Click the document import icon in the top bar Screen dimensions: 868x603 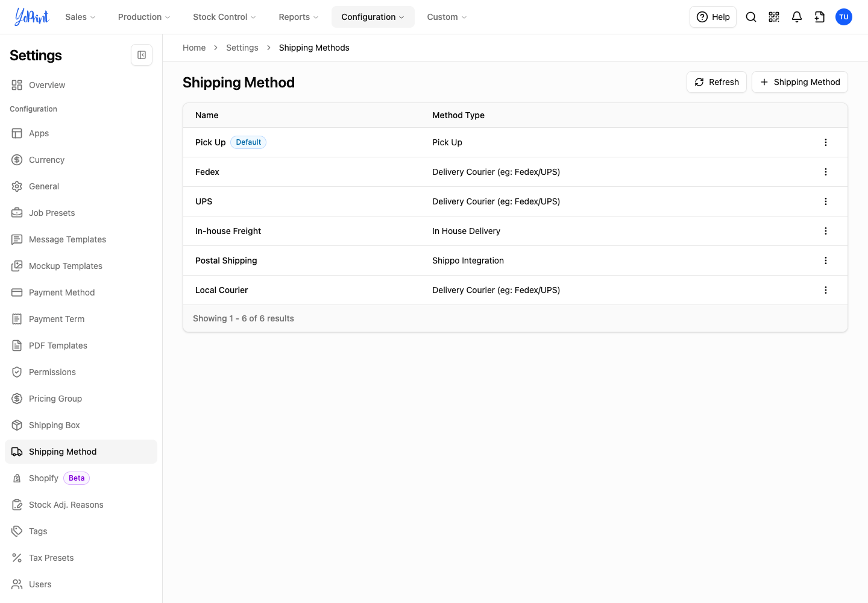[820, 17]
